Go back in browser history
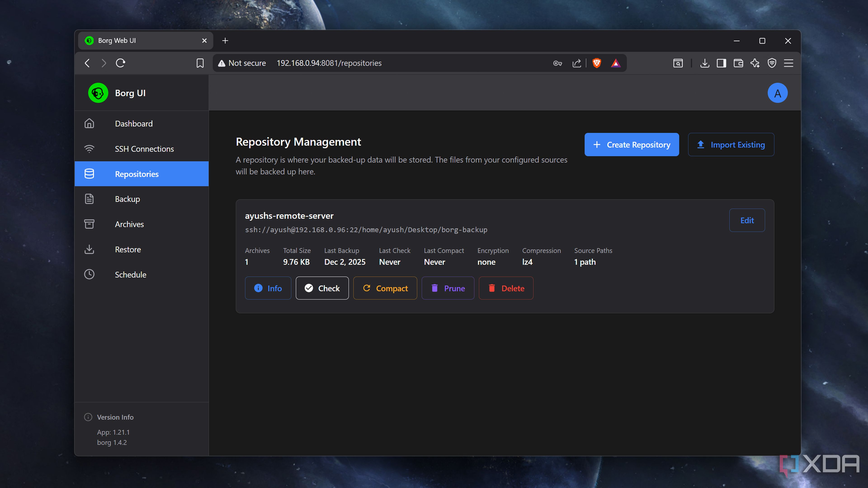 [x=87, y=63]
